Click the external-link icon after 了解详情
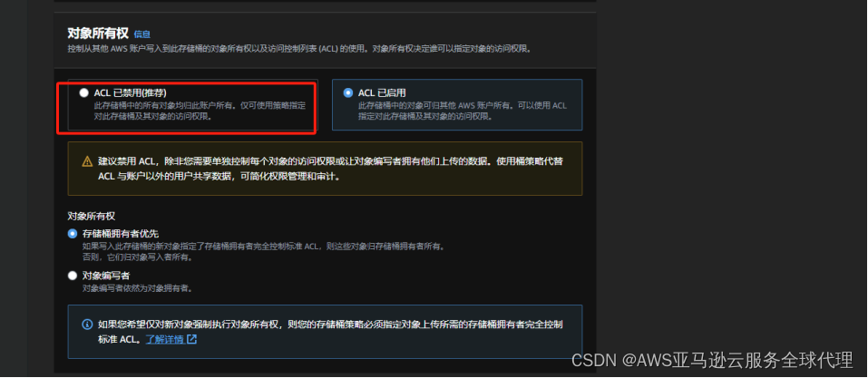 191,339
